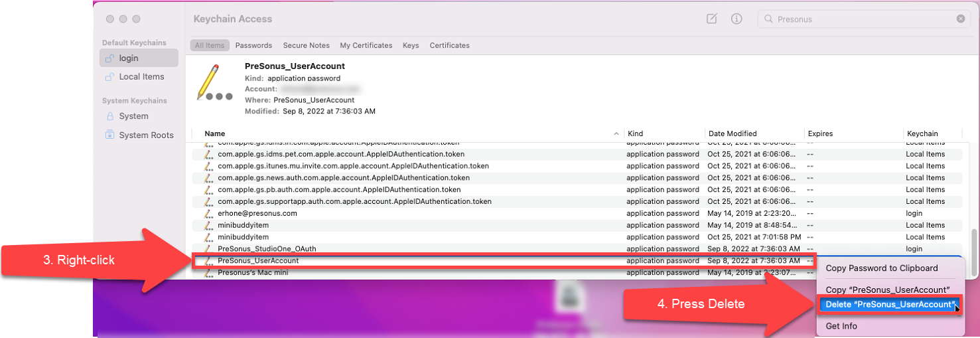Click pencil icon of PreSonus_UserAccount row
Screen dimensions: 980x338
click(x=208, y=260)
